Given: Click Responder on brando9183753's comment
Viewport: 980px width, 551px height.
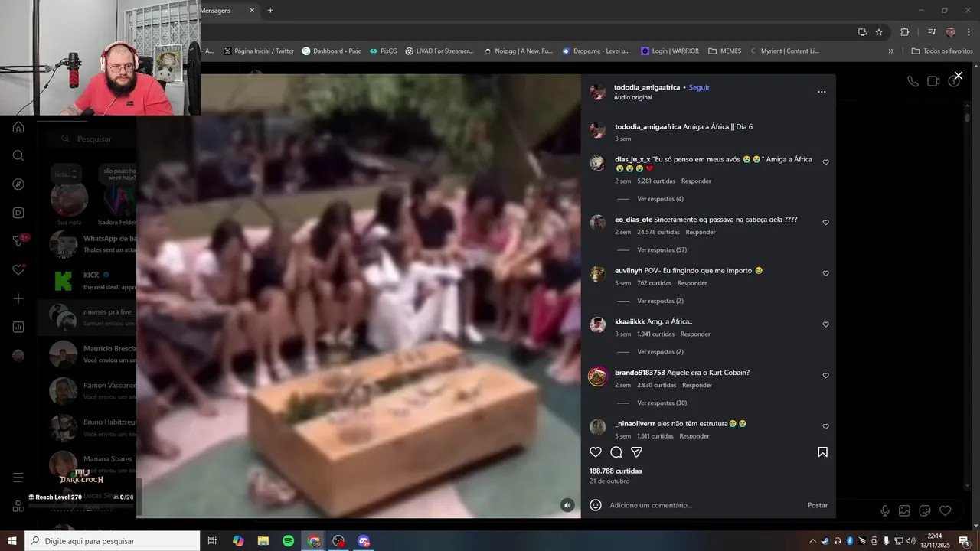Looking at the screenshot, I should (697, 385).
